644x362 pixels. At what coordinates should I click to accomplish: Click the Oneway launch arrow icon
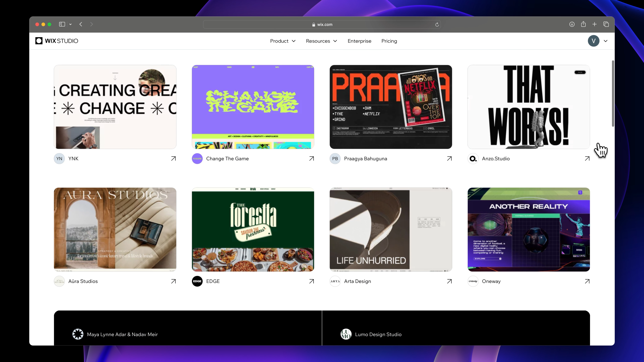pyautogui.click(x=587, y=281)
